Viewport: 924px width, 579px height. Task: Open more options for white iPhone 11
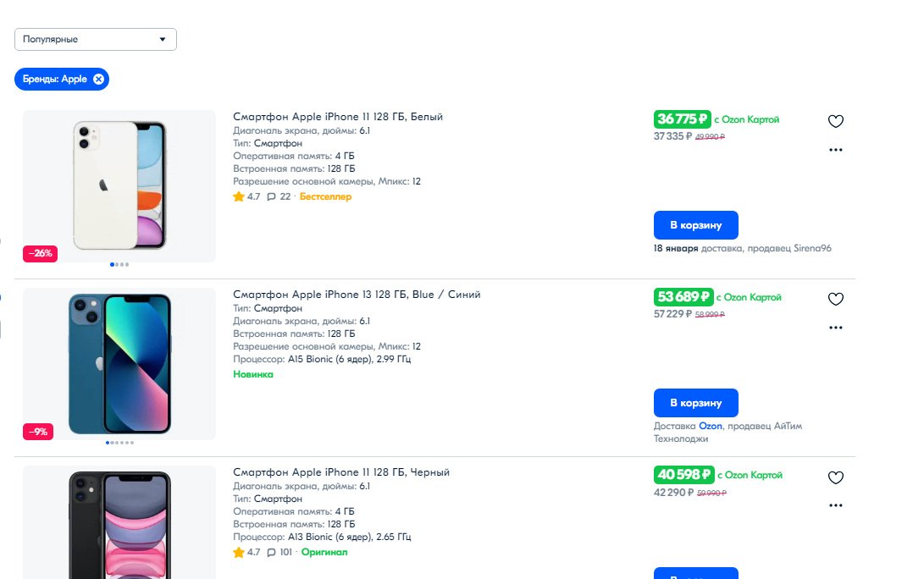836,150
